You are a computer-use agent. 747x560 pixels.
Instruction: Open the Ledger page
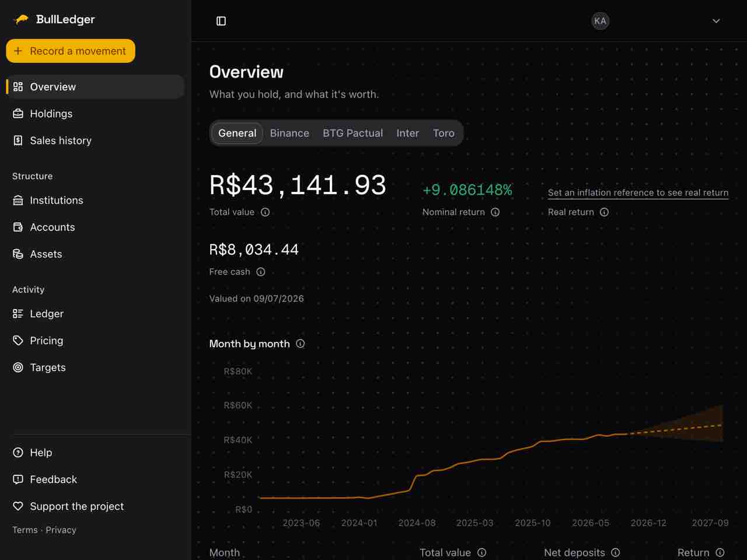coord(95,314)
